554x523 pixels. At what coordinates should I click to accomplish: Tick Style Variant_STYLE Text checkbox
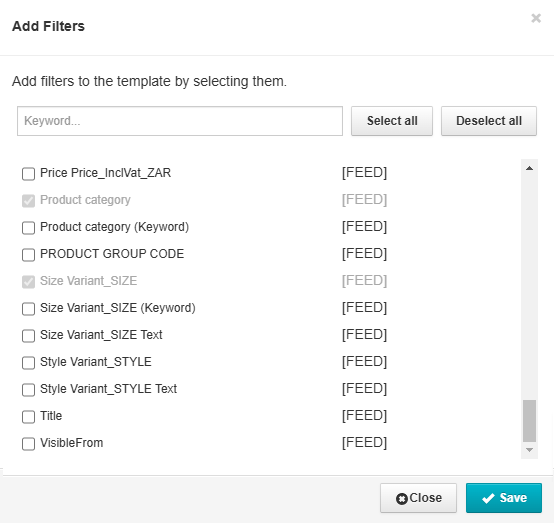tap(28, 390)
